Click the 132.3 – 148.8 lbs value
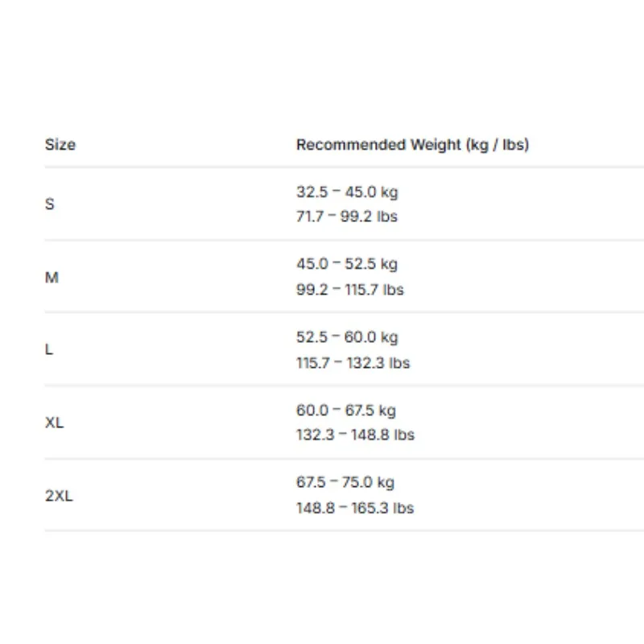The width and height of the screenshot is (644, 644). pos(355,435)
